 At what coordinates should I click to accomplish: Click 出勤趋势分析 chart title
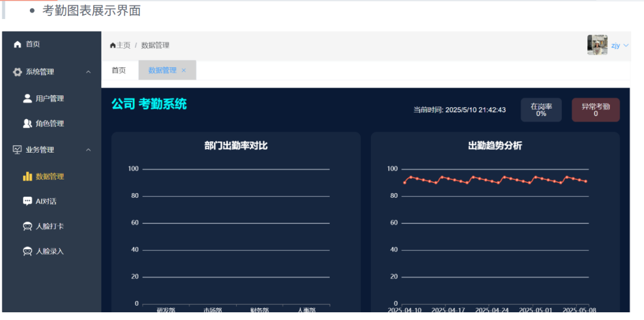click(495, 145)
